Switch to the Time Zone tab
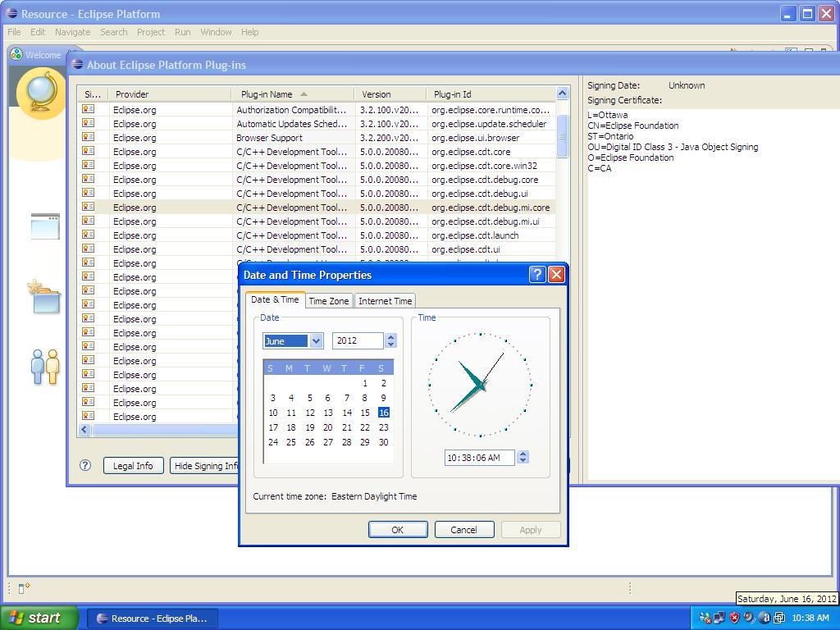Image resolution: width=840 pixels, height=630 pixels. point(328,301)
